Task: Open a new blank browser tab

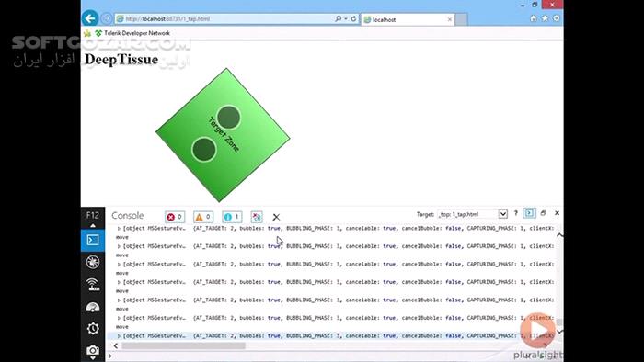Action: coord(461,19)
